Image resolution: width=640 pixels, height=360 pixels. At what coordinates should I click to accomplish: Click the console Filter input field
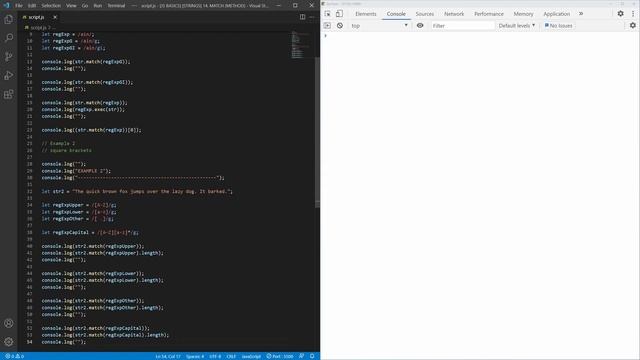click(x=463, y=26)
